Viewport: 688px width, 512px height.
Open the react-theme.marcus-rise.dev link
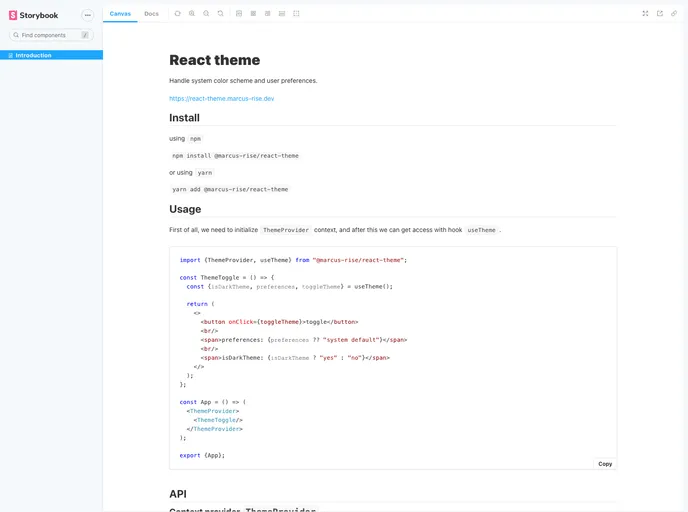click(x=222, y=98)
